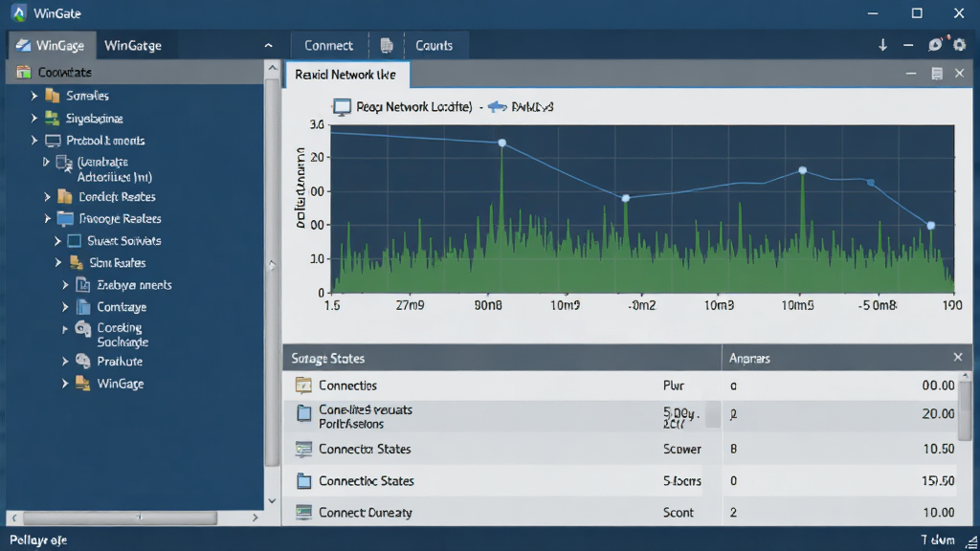The width and height of the screenshot is (980, 551).
Task: Click the Connect Dureaty row icon
Action: coord(303,513)
